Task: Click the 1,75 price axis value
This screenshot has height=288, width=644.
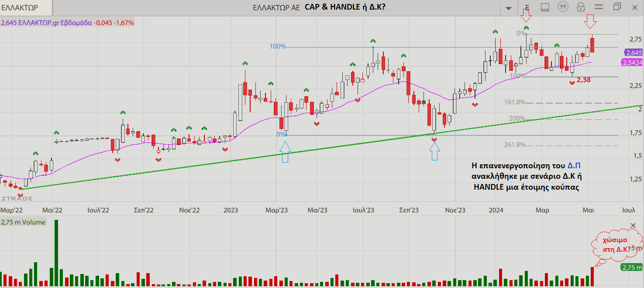Action: tap(636, 133)
